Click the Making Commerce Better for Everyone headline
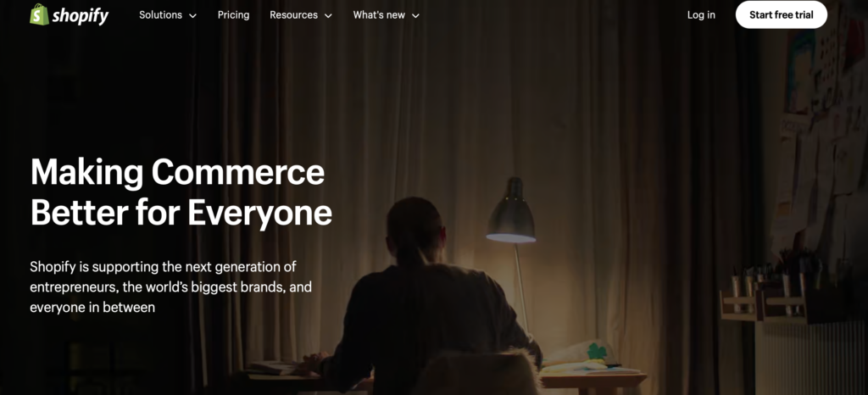The width and height of the screenshot is (868, 395). coord(181,192)
